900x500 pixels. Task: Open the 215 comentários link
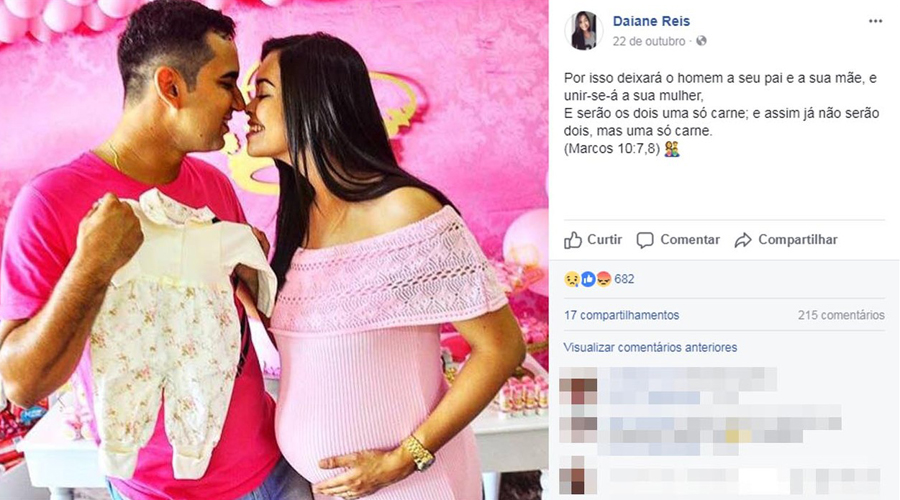(x=841, y=315)
